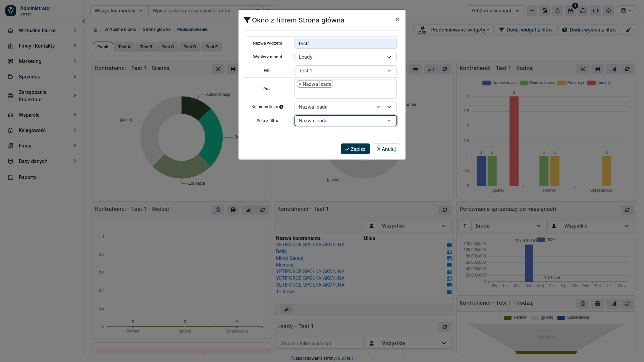
Task: Print the Kontrahenci - Test 1 - Branża widget
Action: [x=233, y=69]
